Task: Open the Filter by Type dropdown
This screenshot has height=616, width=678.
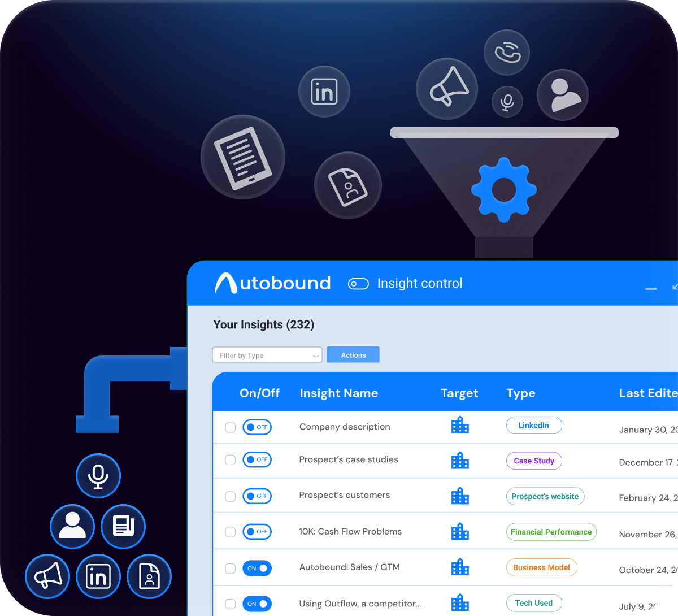Action: (x=267, y=355)
